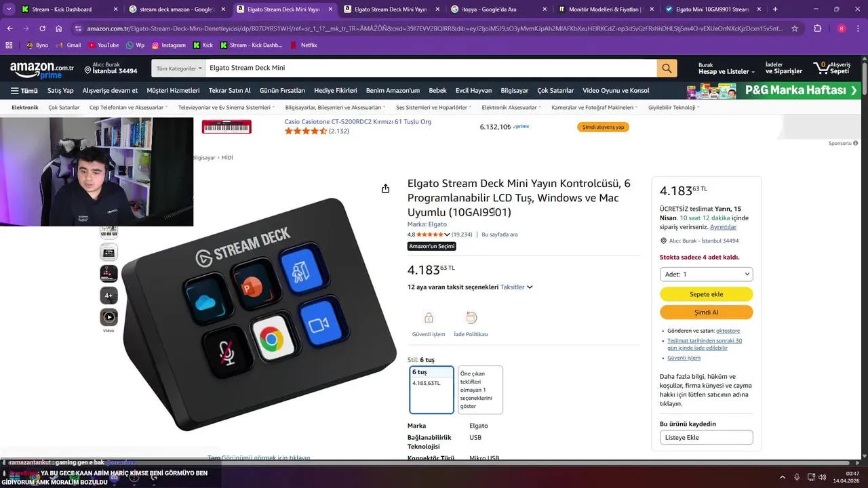The height and width of the screenshot is (488, 868).
Task: Open the shopping cart icon
Action: (822, 68)
